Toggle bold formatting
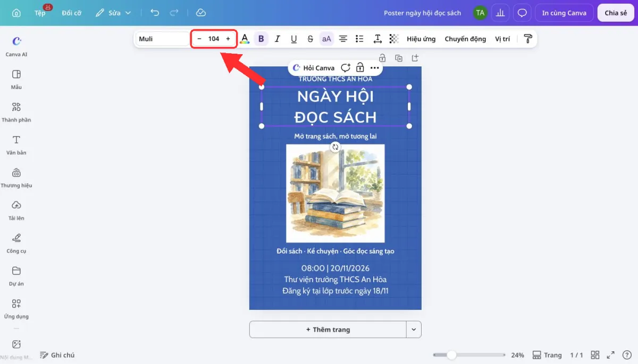Image resolution: width=638 pixels, height=364 pixels. coord(261,39)
